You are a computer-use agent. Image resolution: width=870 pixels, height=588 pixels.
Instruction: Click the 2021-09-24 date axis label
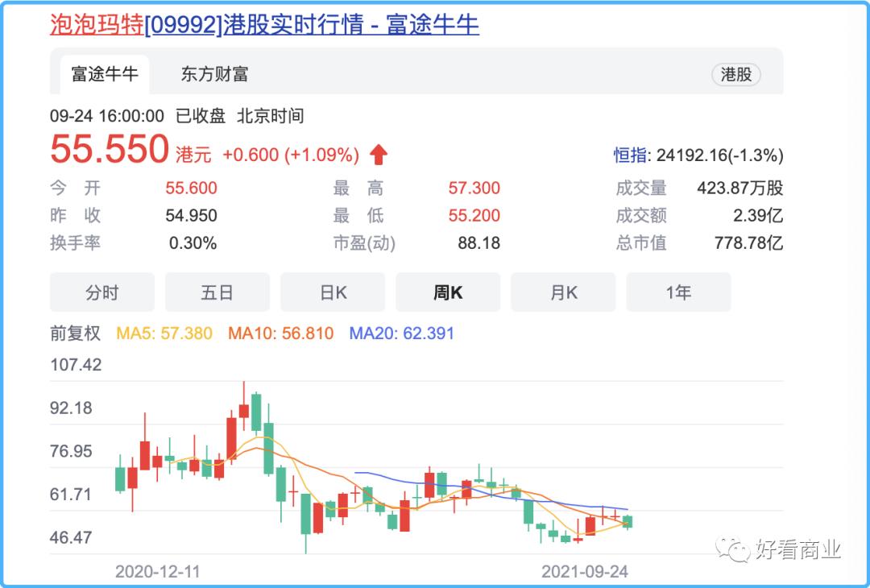coord(585,571)
